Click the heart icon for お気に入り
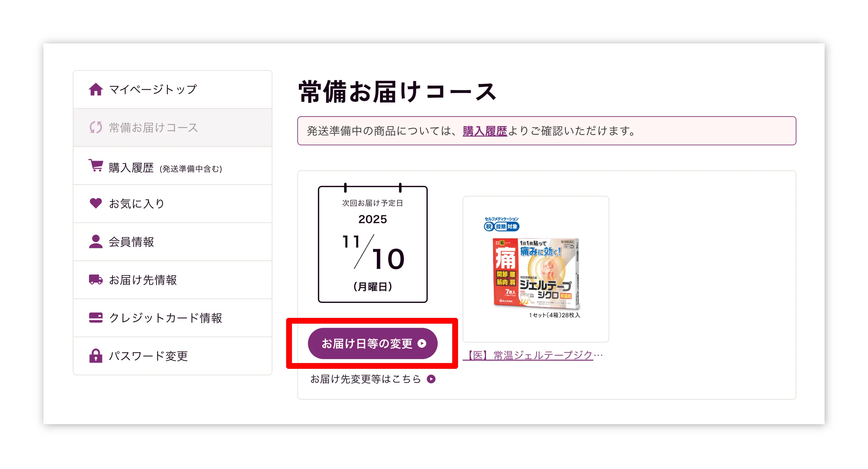 pyautogui.click(x=96, y=203)
